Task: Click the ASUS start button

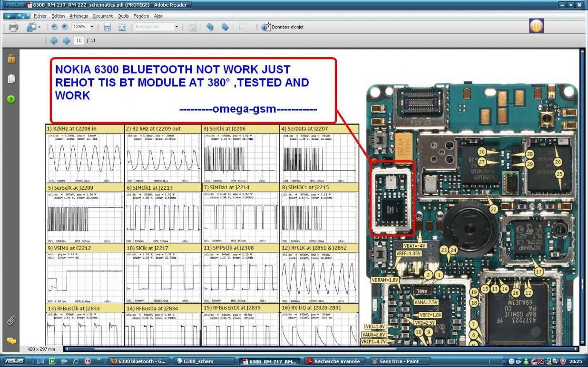Action: pos(13,361)
